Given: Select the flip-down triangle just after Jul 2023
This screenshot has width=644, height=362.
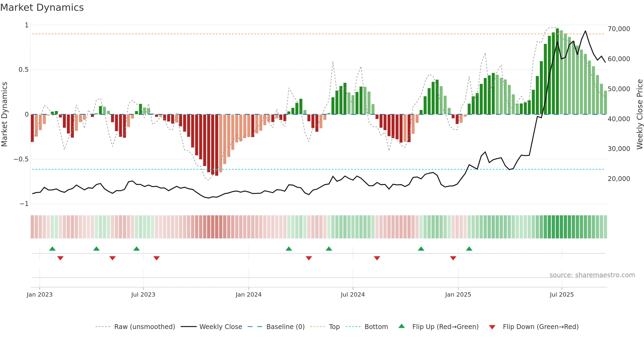Looking at the screenshot, I should click(x=157, y=258).
